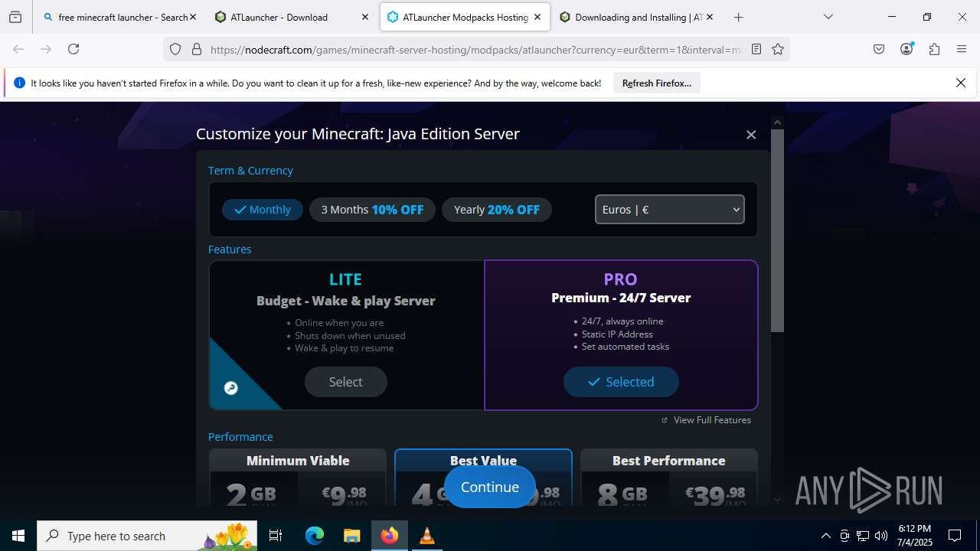Screen dimensions: 980x551
Task: Open Firefox View tab overview icon
Action: (15, 17)
